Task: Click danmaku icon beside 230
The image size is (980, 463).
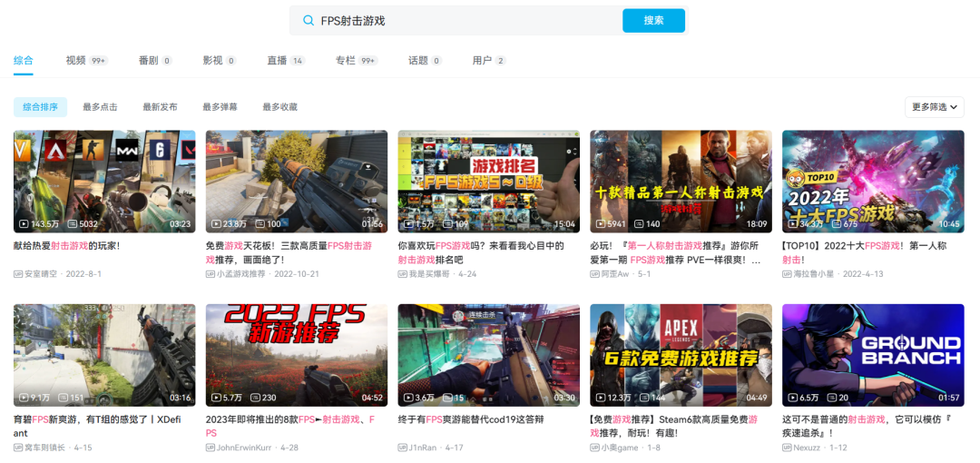Action: coord(255,398)
